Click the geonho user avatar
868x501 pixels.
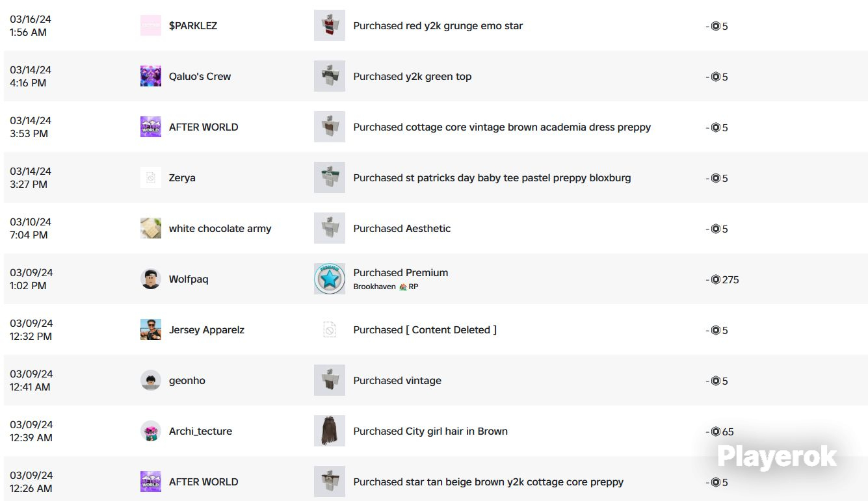151,381
